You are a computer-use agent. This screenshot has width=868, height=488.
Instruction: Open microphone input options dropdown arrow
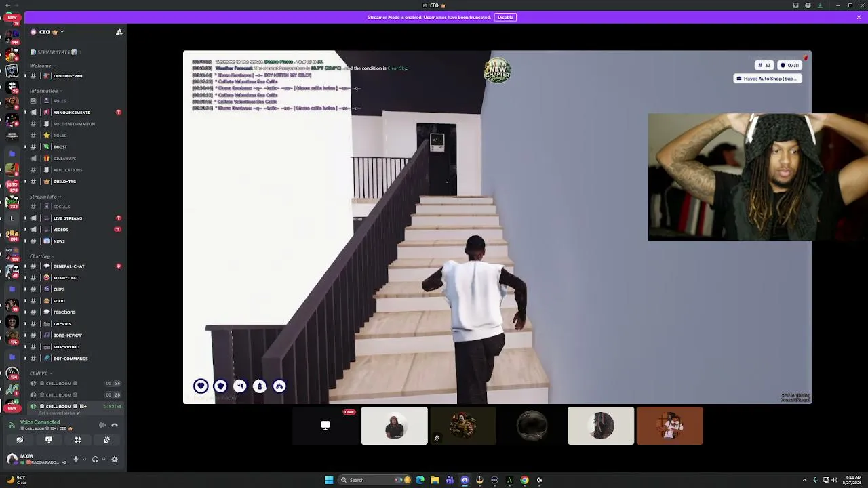tap(84, 459)
